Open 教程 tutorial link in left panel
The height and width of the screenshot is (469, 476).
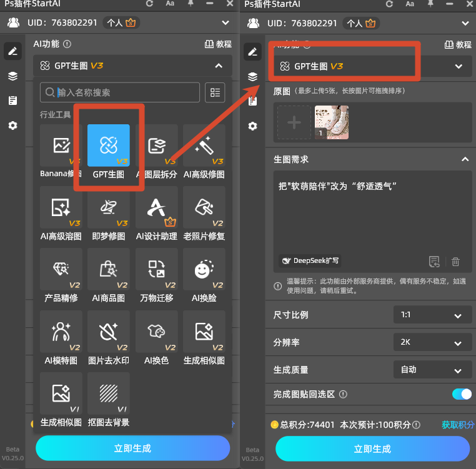pos(218,44)
